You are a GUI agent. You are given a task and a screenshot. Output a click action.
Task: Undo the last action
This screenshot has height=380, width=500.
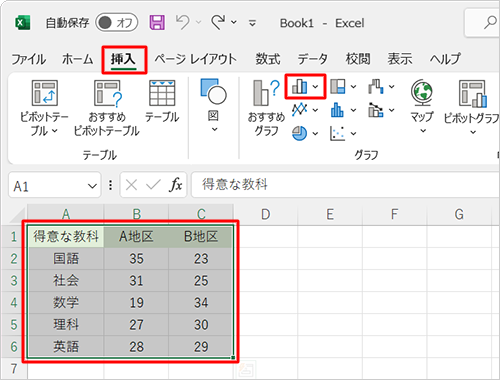tap(183, 22)
